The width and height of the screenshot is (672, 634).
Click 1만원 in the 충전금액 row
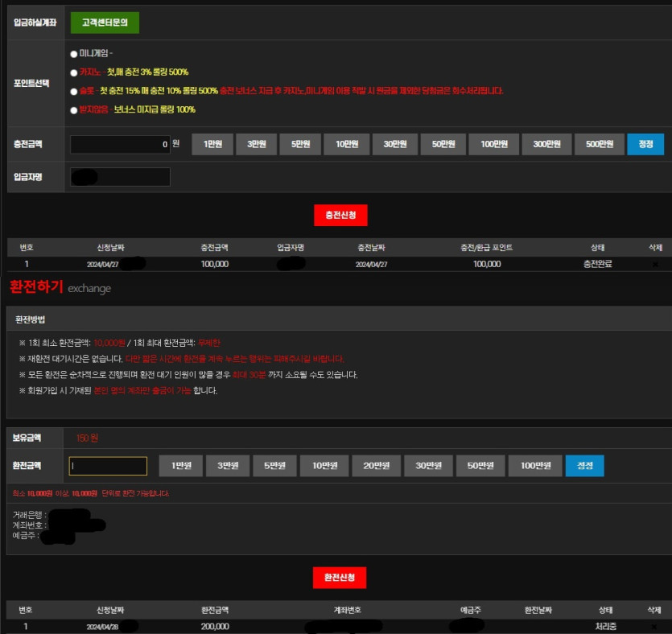tap(212, 145)
